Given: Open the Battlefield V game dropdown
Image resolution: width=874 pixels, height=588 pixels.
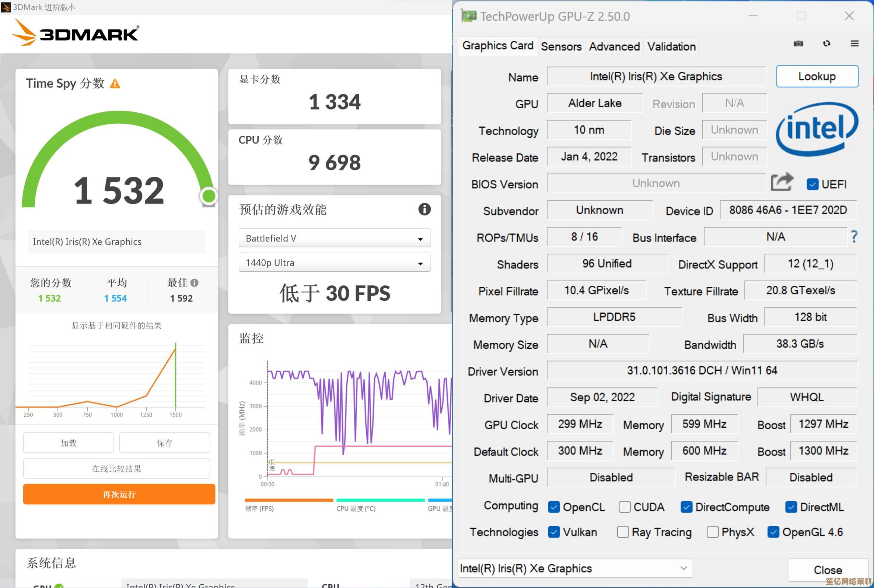Looking at the screenshot, I should [334, 238].
